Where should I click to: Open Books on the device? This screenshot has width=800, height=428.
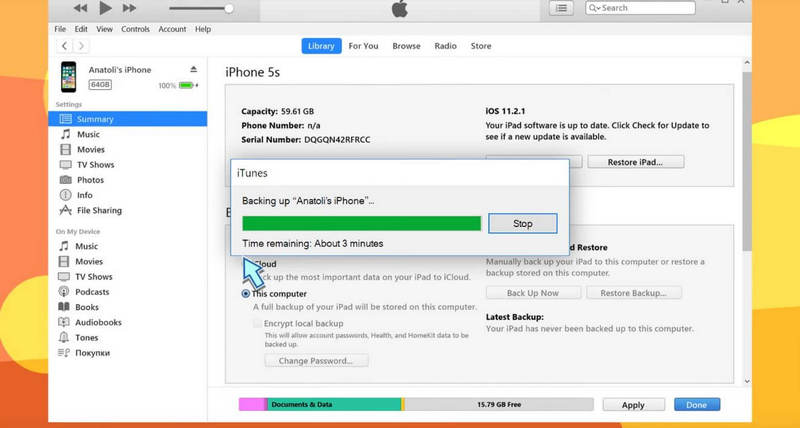(87, 307)
